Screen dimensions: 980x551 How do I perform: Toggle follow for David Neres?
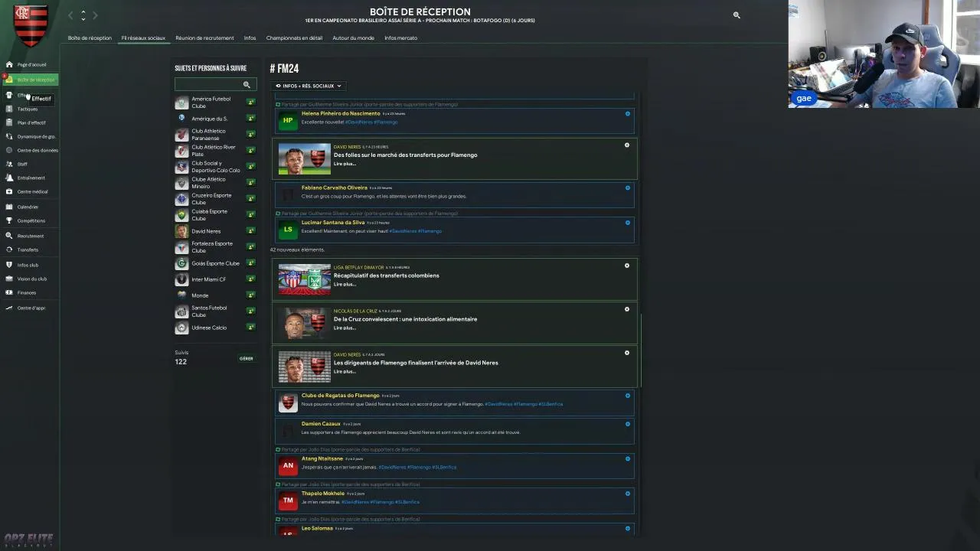[250, 230]
